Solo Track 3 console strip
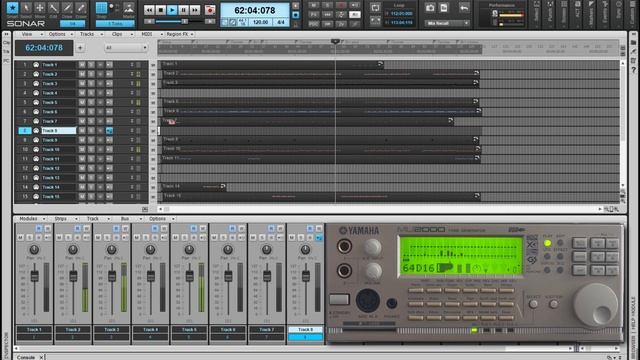 coord(107,237)
